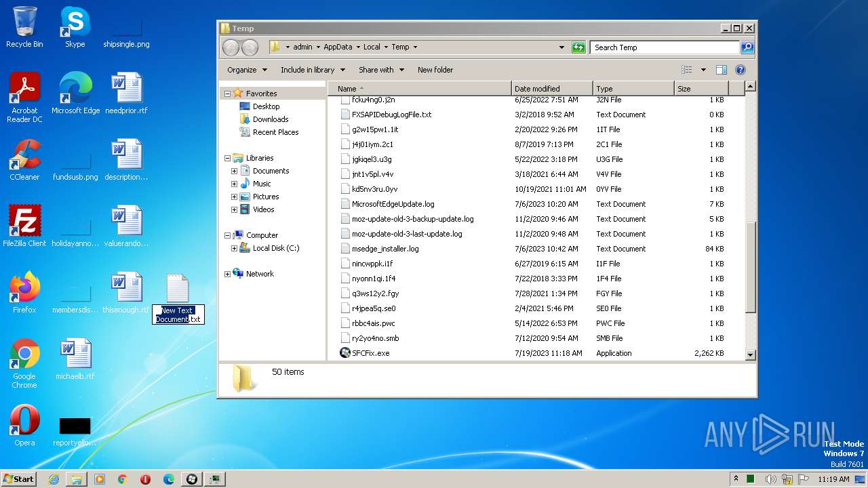This screenshot has height=488, width=868.
Task: Open Explorer help icon
Action: pos(741,70)
